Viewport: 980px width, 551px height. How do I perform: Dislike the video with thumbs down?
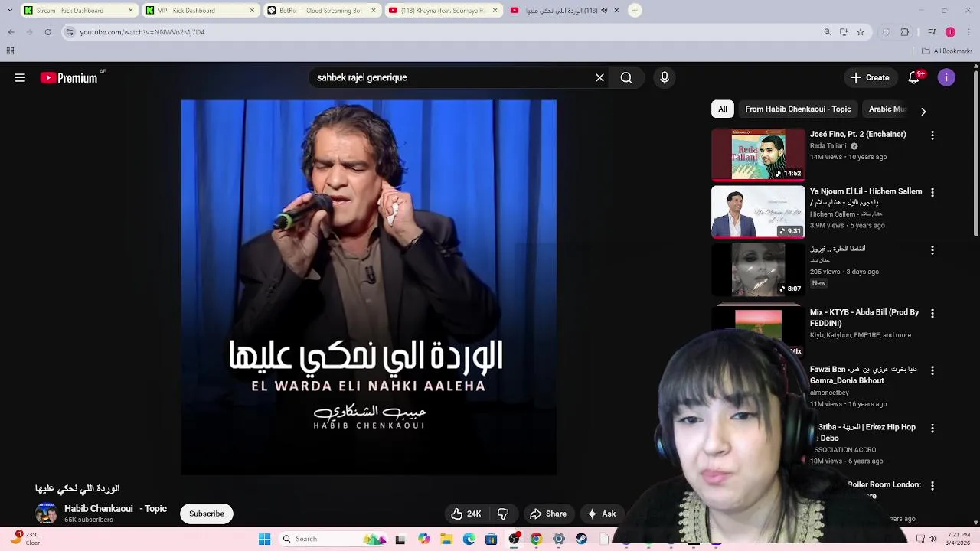[503, 514]
